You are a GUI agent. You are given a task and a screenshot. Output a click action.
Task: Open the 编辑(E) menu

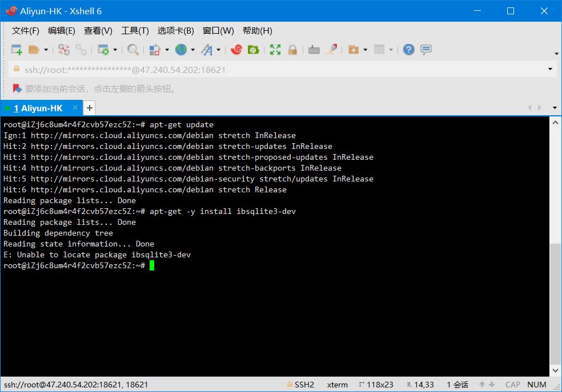[x=62, y=31]
